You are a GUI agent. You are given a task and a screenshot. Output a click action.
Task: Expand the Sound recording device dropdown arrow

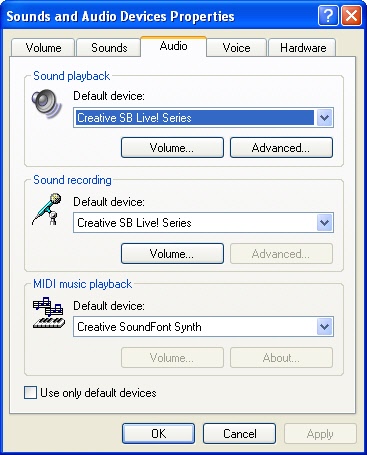coord(324,223)
